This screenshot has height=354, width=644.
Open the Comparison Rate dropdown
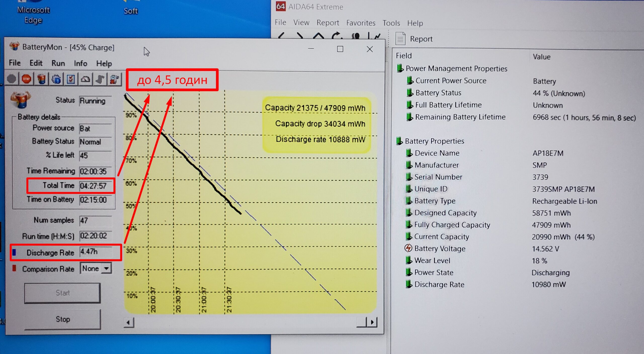pyautogui.click(x=106, y=268)
